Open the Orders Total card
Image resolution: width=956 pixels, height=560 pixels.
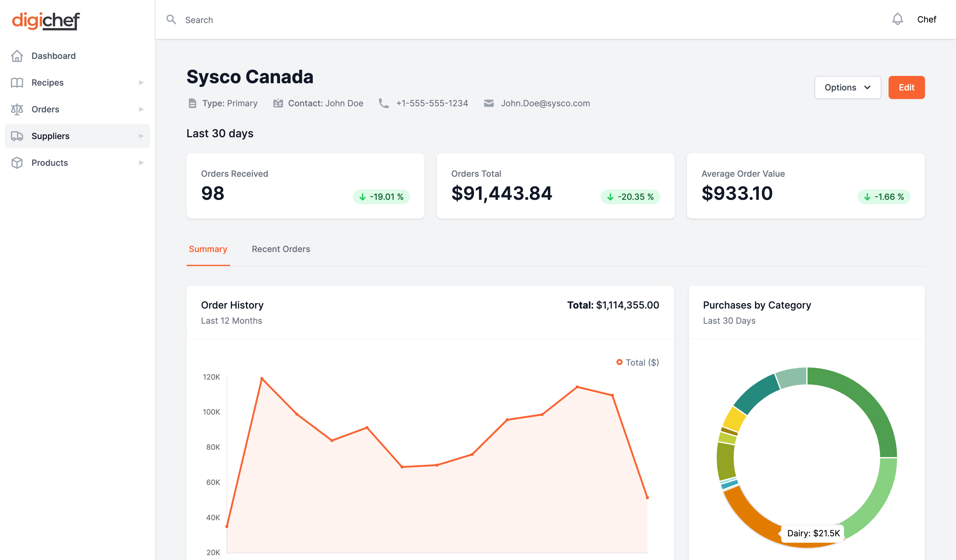(x=555, y=186)
